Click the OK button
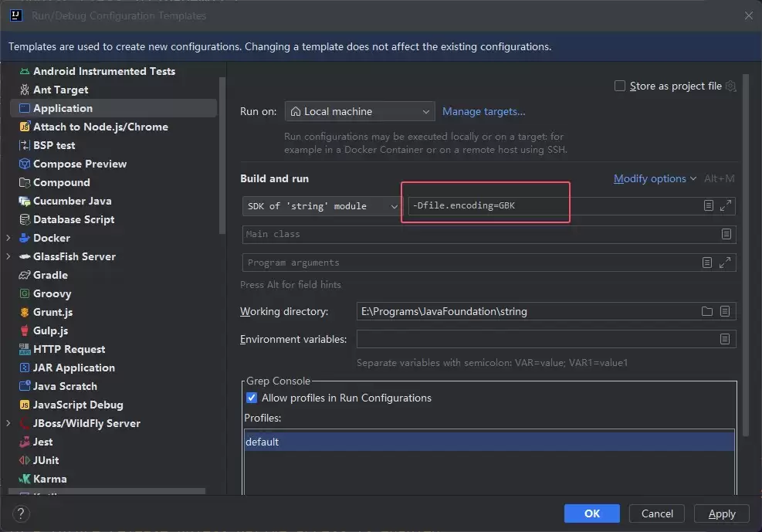762x532 pixels. pyautogui.click(x=592, y=513)
